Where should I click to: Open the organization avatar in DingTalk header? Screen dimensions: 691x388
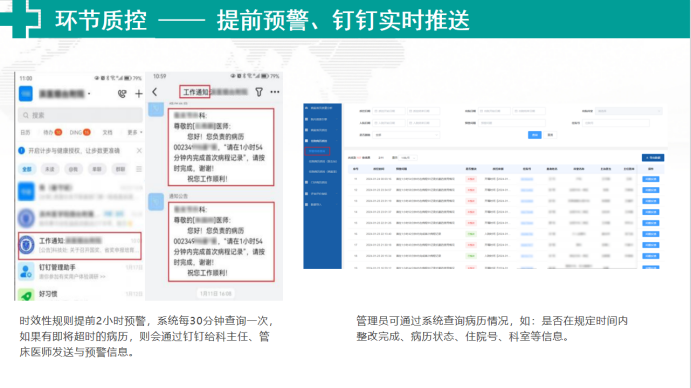[26, 93]
